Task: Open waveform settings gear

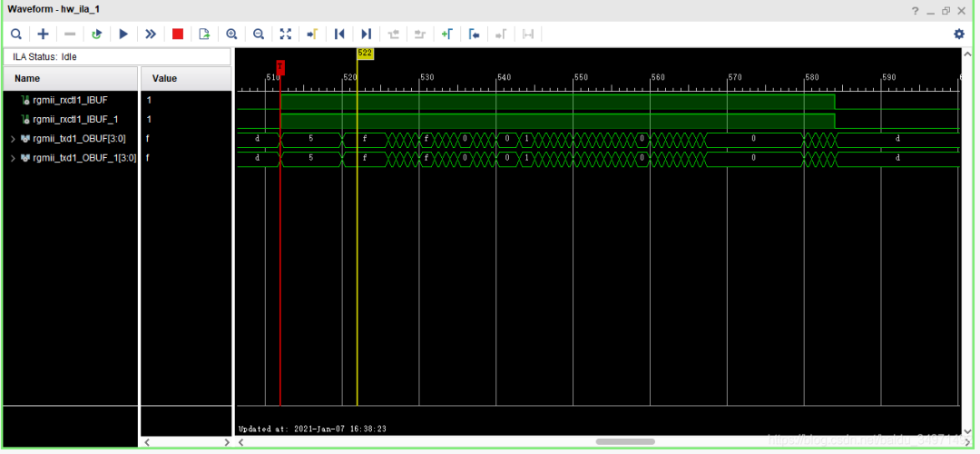Action: click(959, 34)
